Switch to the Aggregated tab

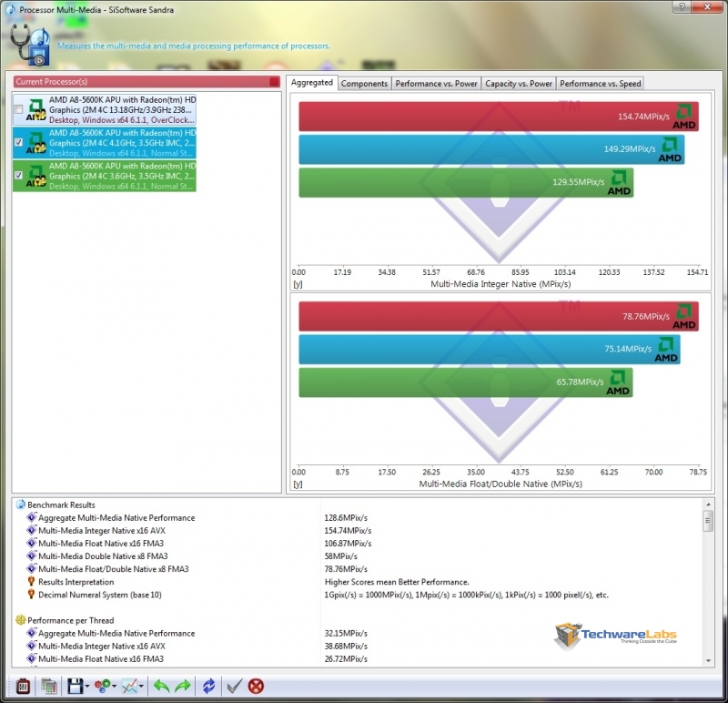[x=312, y=83]
